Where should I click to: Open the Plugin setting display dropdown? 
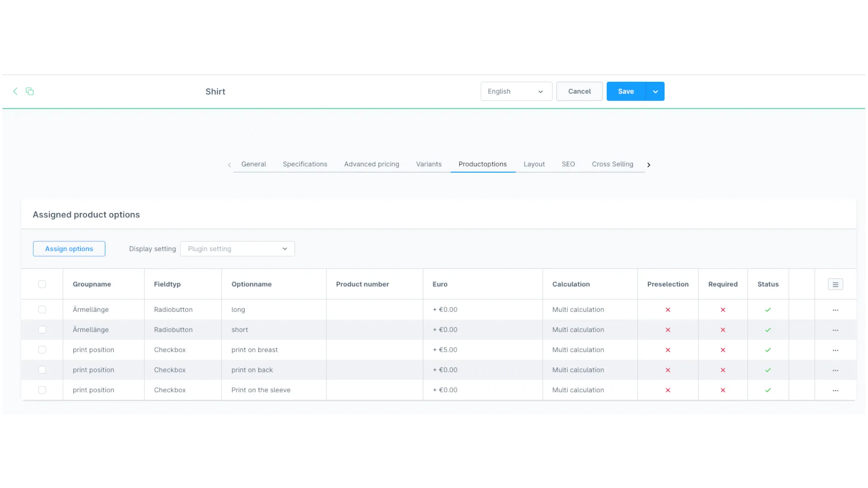237,249
